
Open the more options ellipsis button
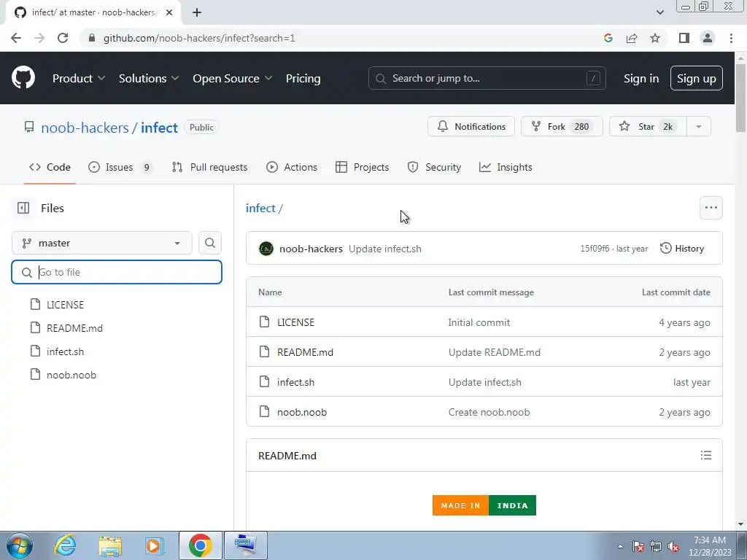tap(711, 208)
